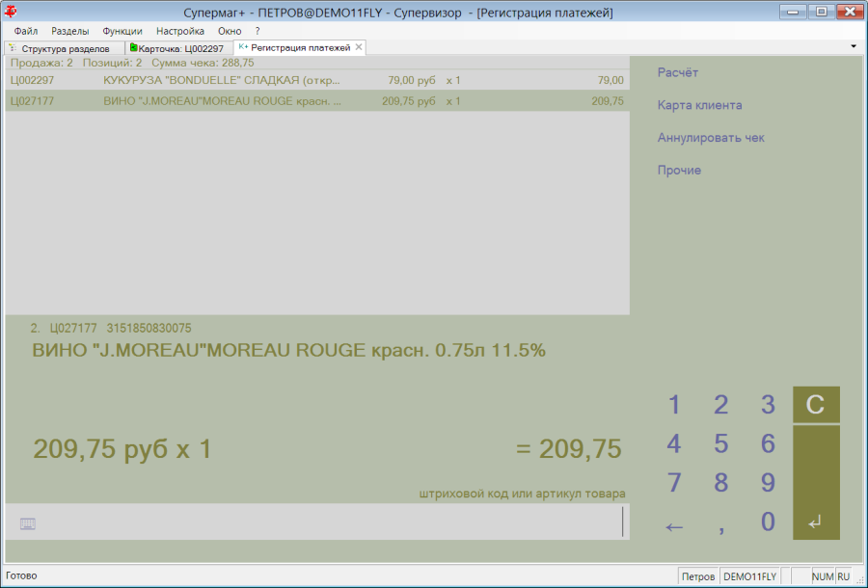Image resolution: width=868 pixels, height=588 pixels.
Task: Tap digit 9 on the keypad
Action: point(768,482)
